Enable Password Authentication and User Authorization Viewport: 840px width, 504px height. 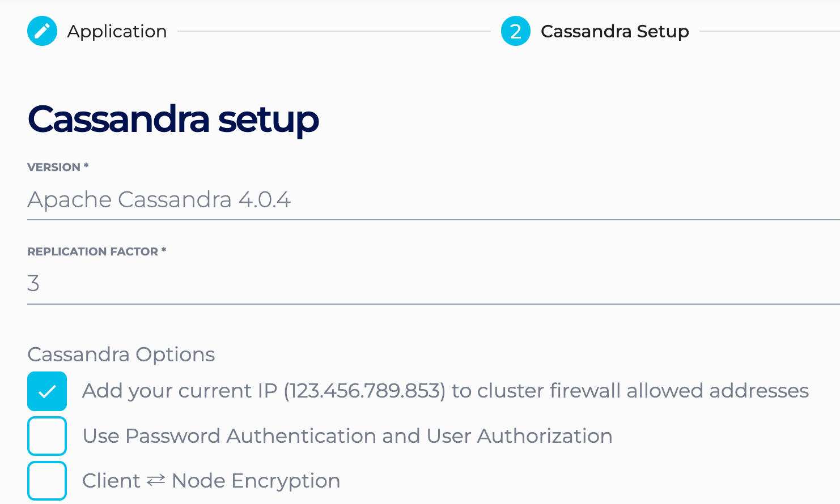[47, 435]
